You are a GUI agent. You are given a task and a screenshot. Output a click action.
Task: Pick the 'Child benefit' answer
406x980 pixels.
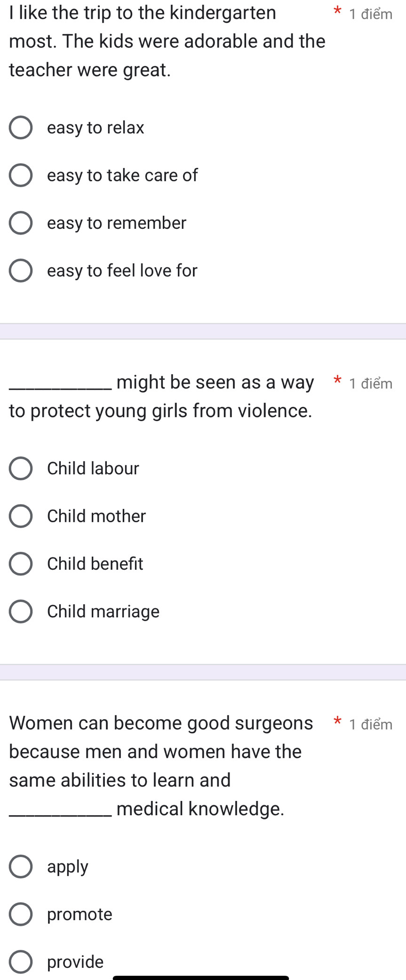[21, 564]
